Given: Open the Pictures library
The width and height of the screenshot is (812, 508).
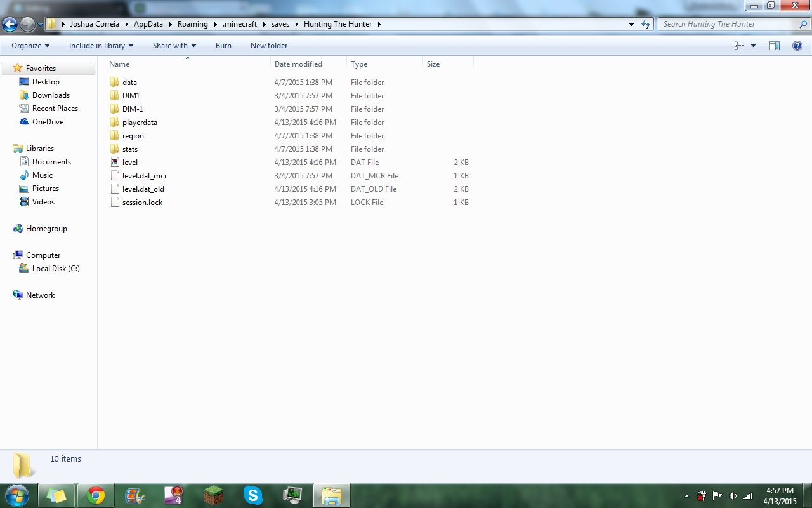Looking at the screenshot, I should (x=46, y=189).
